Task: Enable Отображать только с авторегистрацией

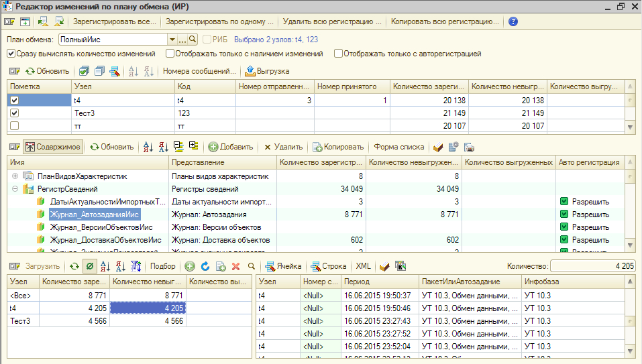Action: tap(338, 54)
